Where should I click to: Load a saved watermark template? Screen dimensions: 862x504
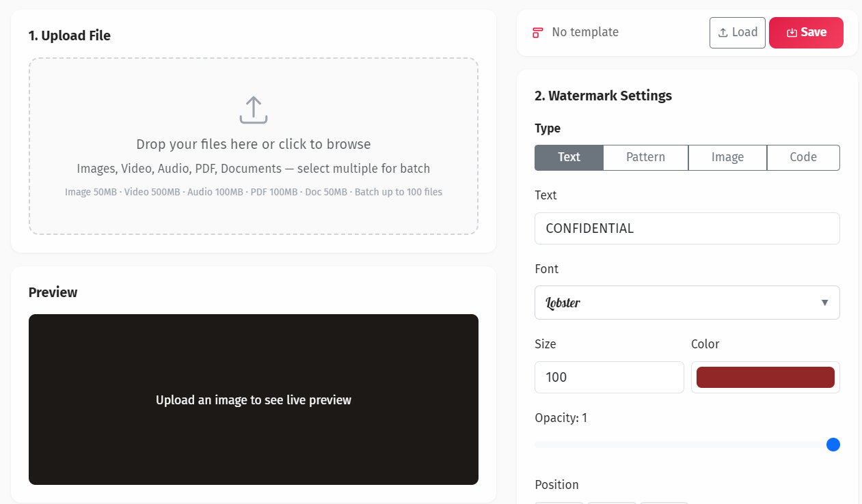pyautogui.click(x=737, y=32)
